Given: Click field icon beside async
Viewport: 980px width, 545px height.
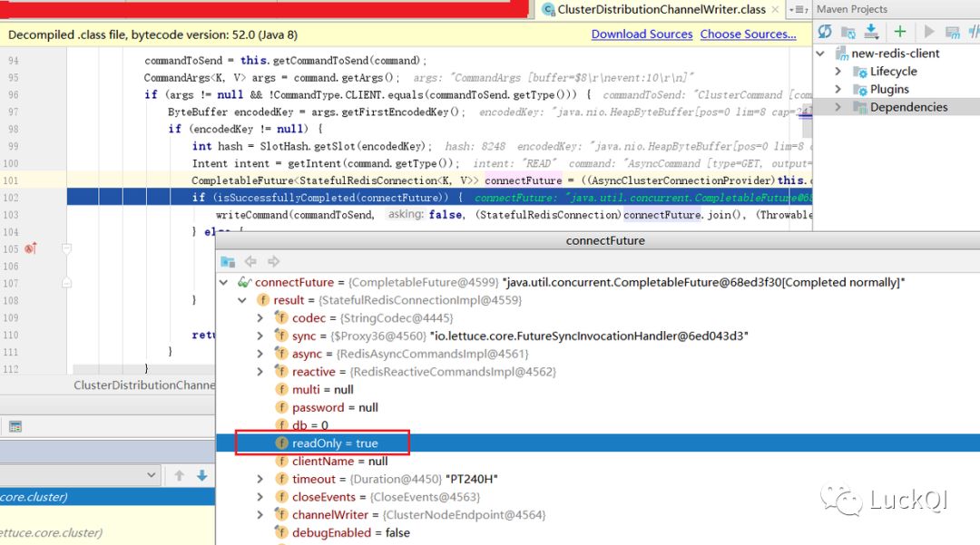Looking at the screenshot, I should [x=281, y=354].
